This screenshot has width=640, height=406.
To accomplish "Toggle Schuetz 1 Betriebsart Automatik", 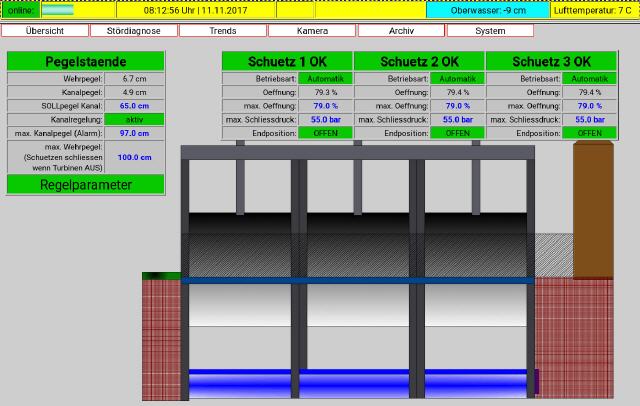I will coord(326,78).
